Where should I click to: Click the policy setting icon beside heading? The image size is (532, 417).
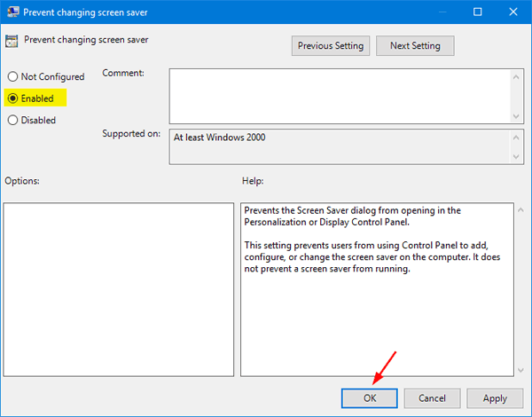pyautogui.click(x=12, y=41)
